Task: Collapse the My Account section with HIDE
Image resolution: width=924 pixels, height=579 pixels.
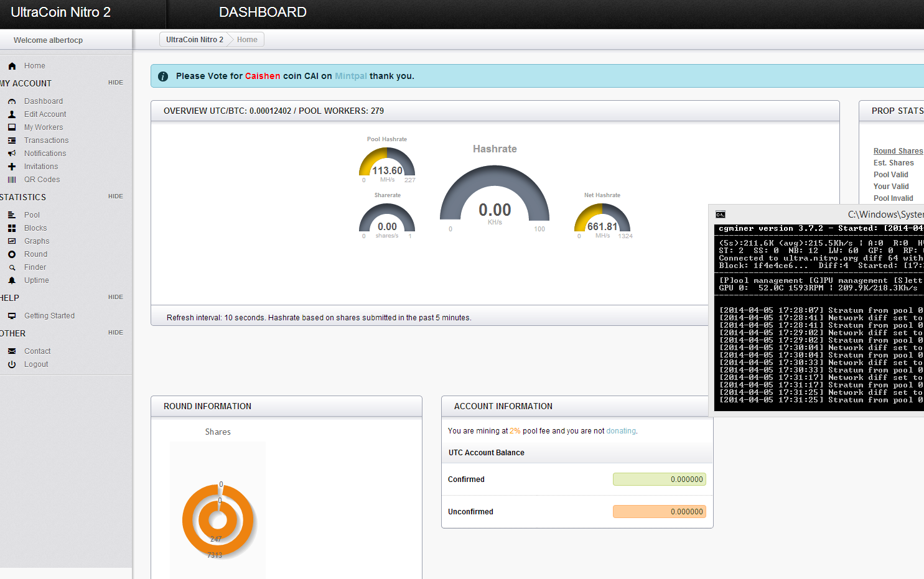Action: (116, 83)
